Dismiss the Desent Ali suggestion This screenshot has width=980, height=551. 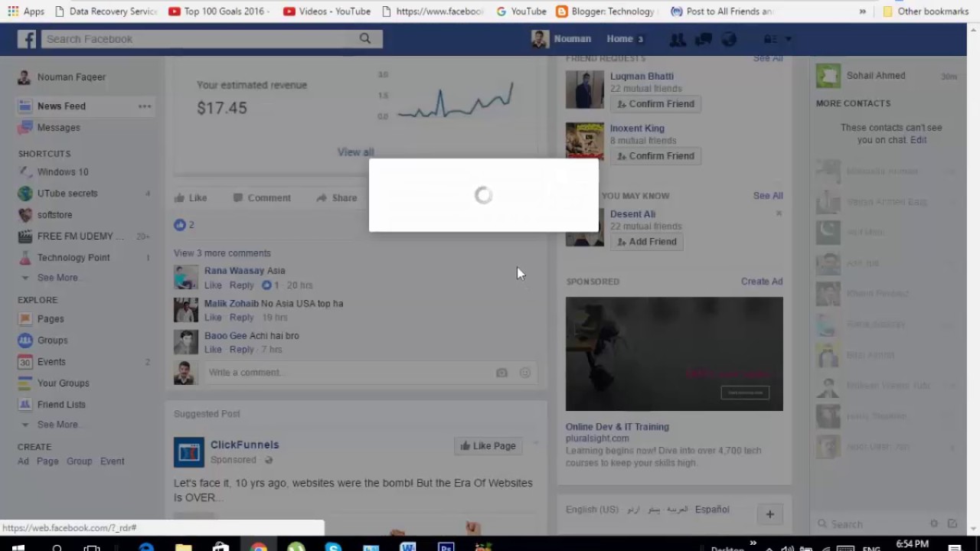pos(779,214)
